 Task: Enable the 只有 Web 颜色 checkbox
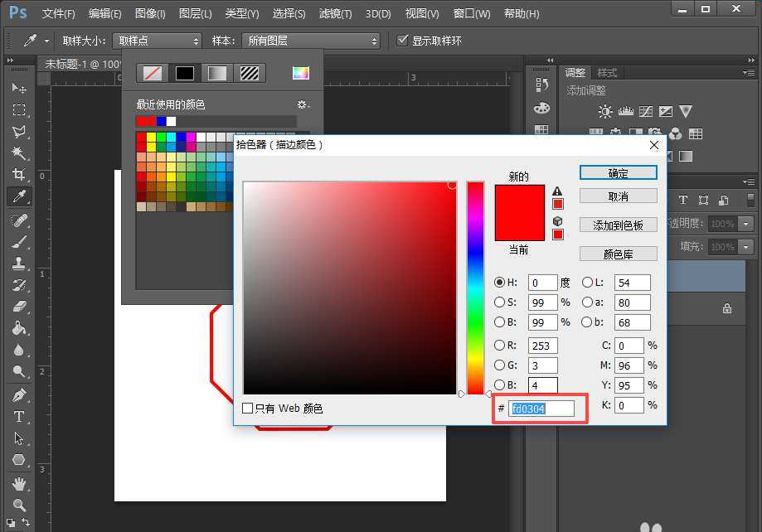246,408
